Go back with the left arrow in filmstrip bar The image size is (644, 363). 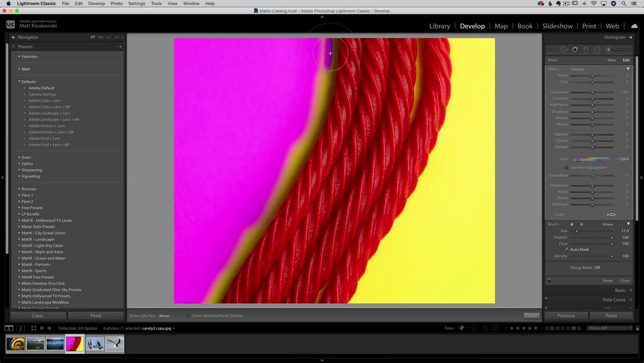[x=42, y=328]
